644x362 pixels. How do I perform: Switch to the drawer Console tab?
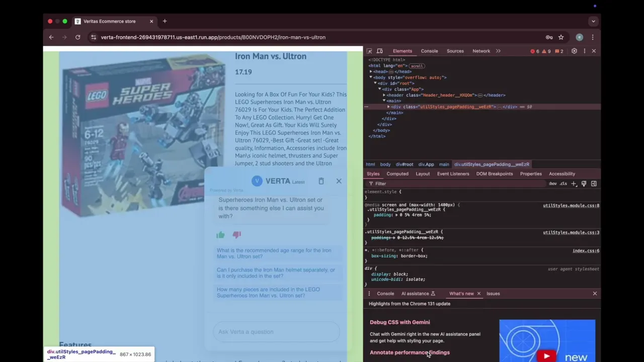385,294
